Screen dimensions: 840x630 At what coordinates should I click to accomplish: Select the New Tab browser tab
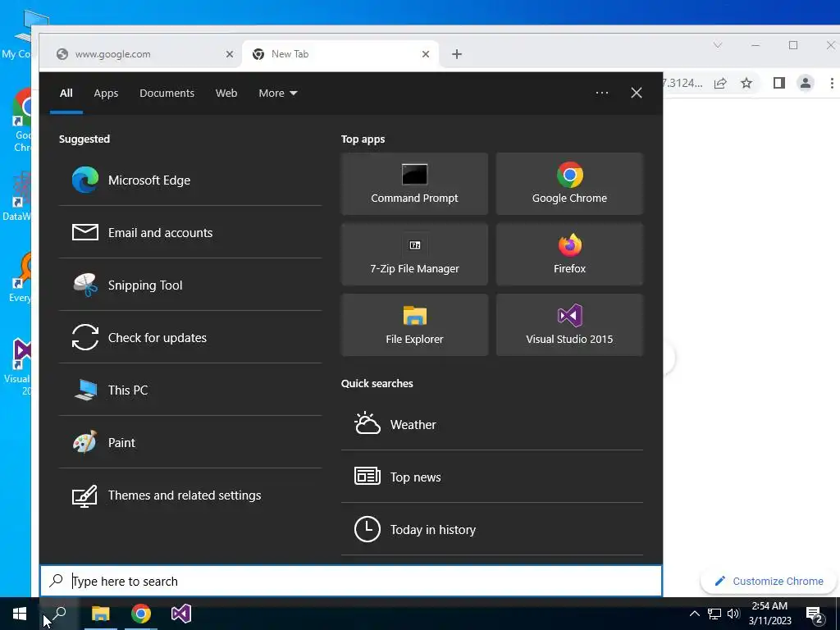(340, 54)
